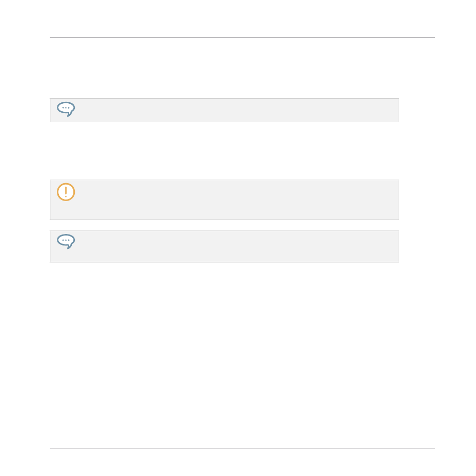
Task: Select the warning note box with the exclamation mark
Action: click(225, 200)
